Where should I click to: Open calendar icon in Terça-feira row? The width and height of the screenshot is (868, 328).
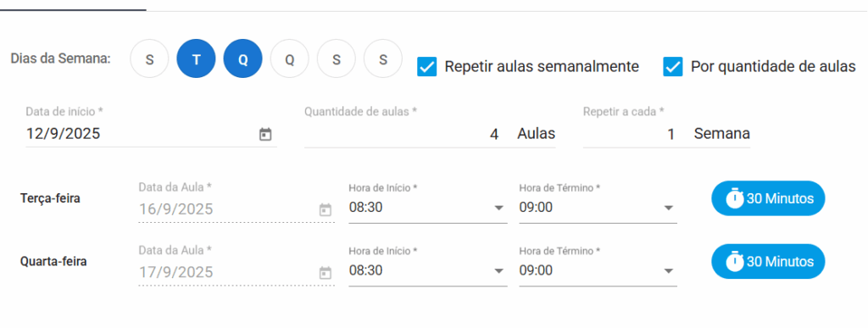(x=325, y=209)
